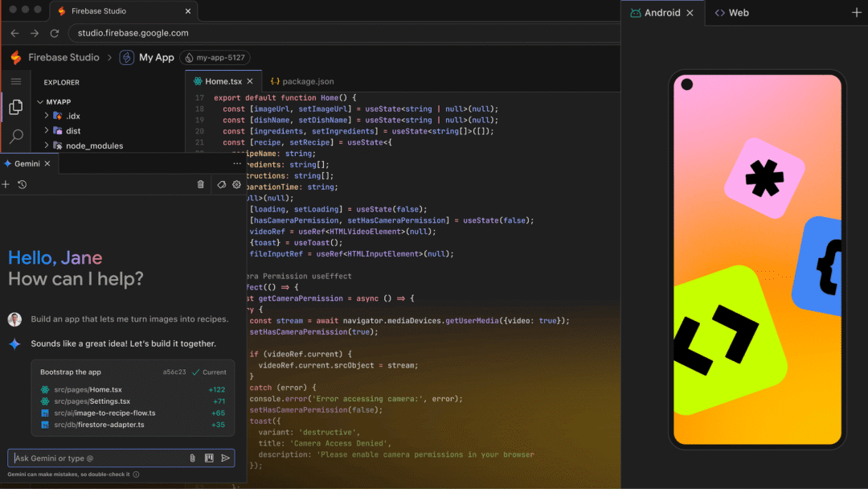Close the Gemini panel tab
The height and width of the screenshot is (489, 868).
click(47, 163)
